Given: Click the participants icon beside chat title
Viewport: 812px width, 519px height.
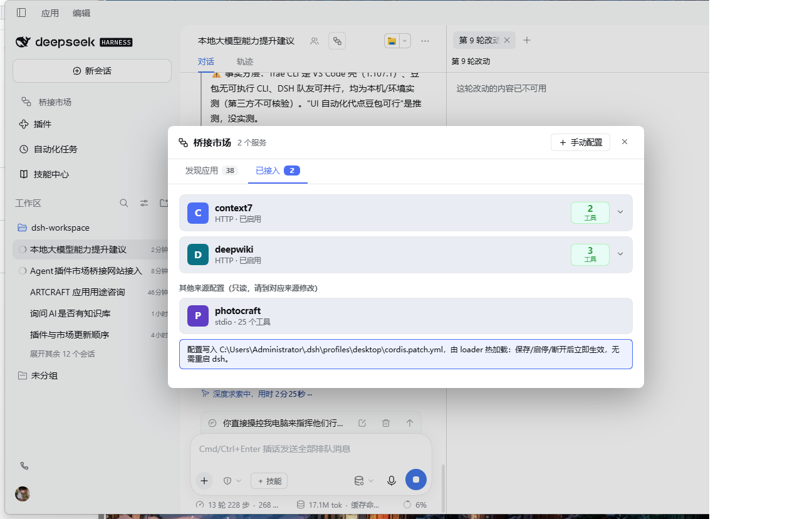Looking at the screenshot, I should (x=315, y=41).
